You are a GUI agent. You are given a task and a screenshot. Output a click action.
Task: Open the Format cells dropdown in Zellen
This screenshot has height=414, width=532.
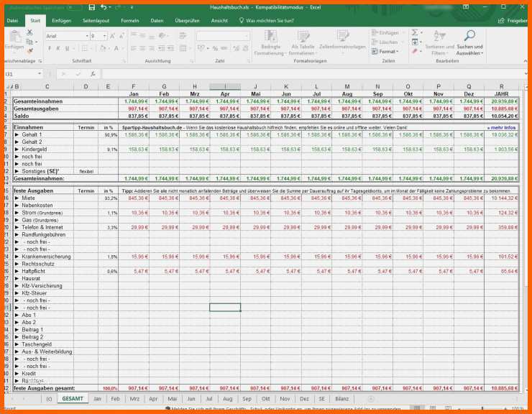tap(385, 52)
